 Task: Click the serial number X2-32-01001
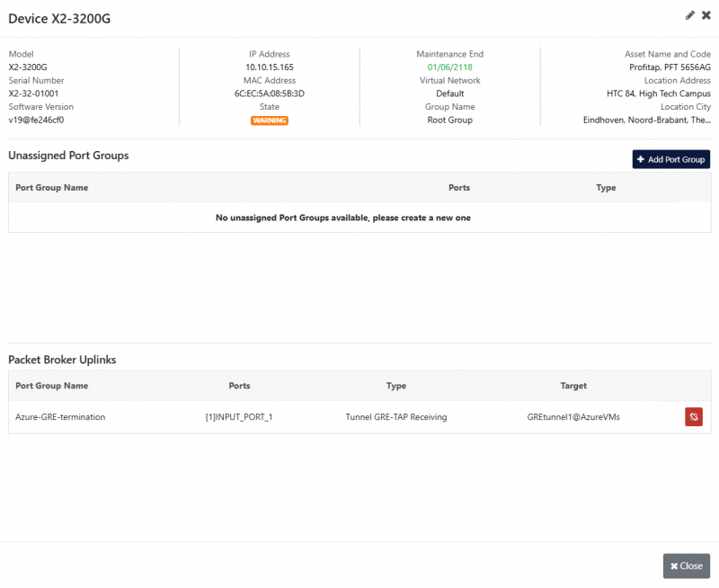[x=34, y=94]
